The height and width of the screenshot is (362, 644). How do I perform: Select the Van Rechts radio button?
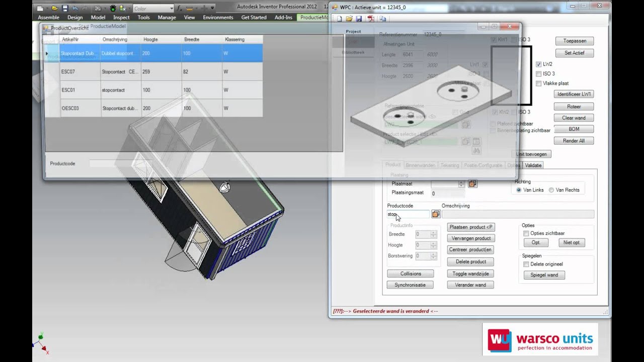point(551,190)
